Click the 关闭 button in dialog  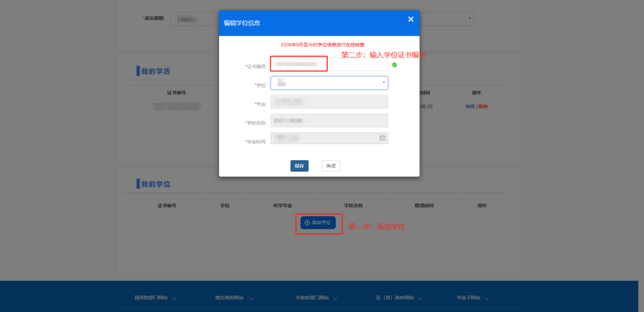331,166
